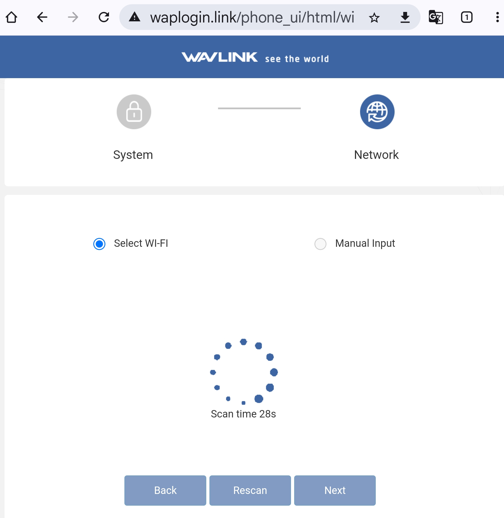Open the not-secure warning triangle icon
Viewport: 504px width, 518px height.
[x=134, y=17]
